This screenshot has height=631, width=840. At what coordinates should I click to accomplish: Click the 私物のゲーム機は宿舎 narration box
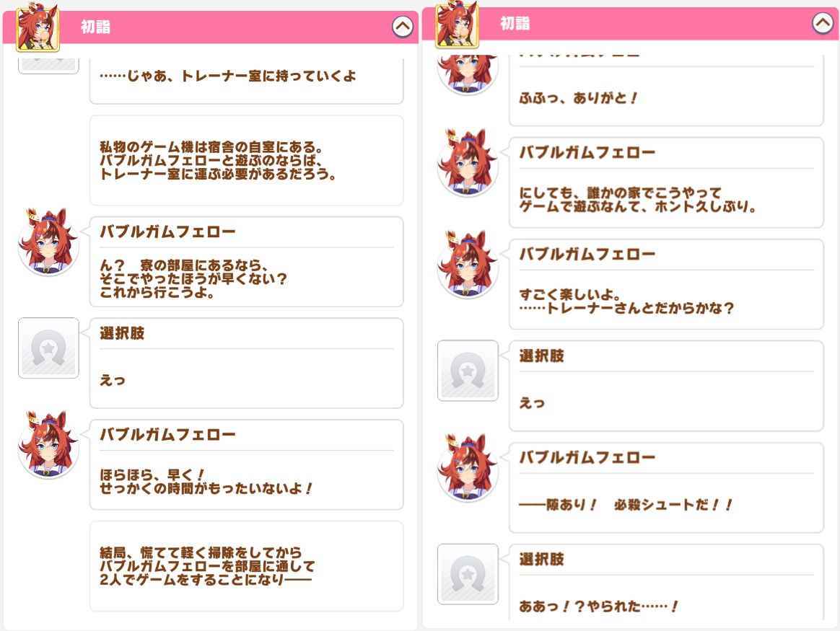click(x=246, y=161)
